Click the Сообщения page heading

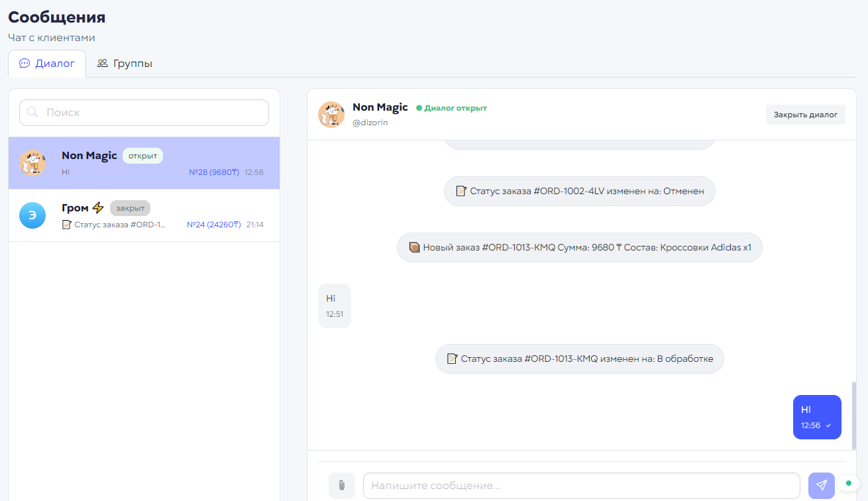pyautogui.click(x=57, y=17)
